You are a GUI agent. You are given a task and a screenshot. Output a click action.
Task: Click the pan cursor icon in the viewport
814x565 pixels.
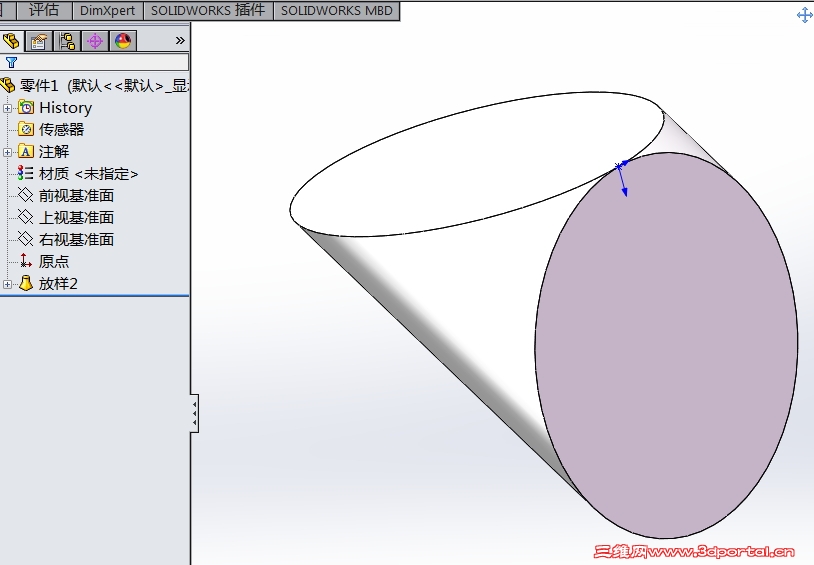click(x=805, y=15)
